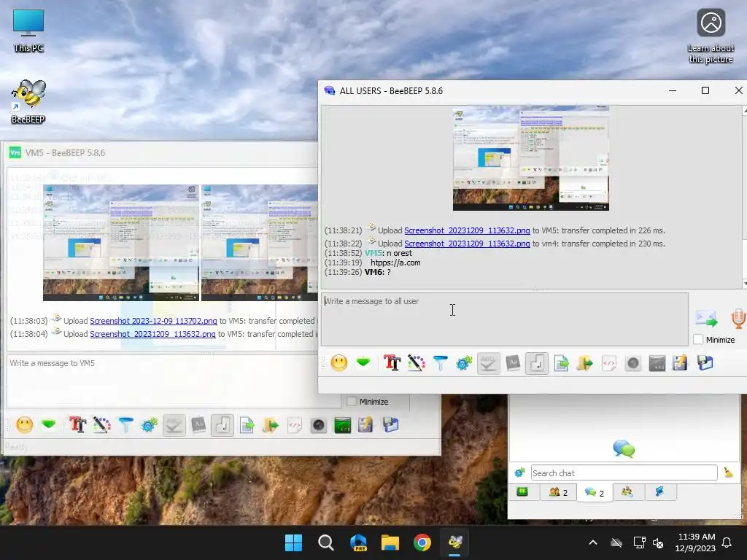Click VM5 sender name in ALL USERS chat
Screen dimensions: 747x560
tap(374, 253)
